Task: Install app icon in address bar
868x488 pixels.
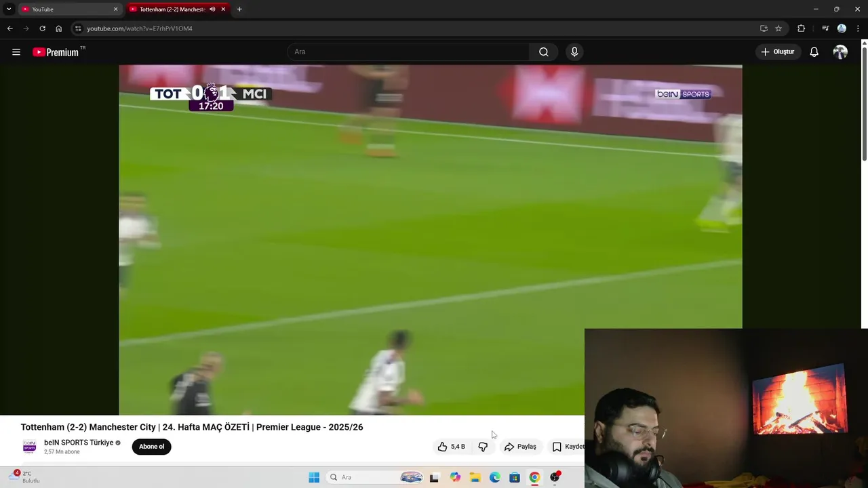Action: [x=764, y=28]
